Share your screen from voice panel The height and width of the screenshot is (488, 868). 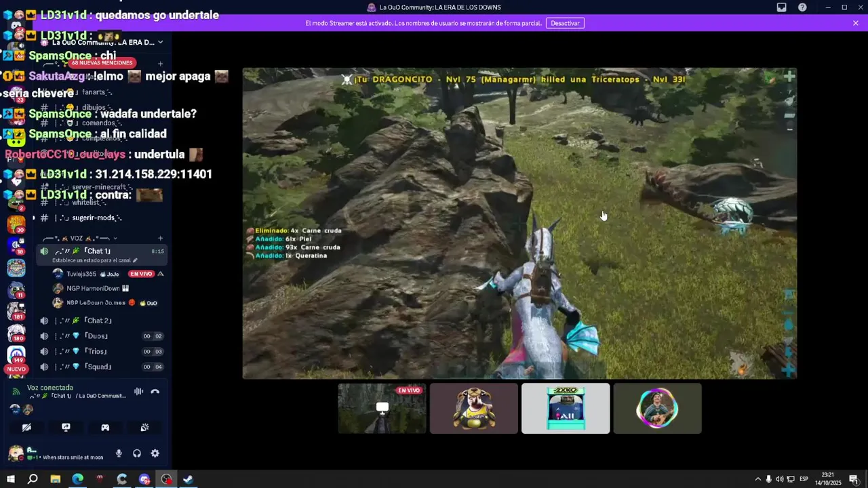pyautogui.click(x=66, y=428)
